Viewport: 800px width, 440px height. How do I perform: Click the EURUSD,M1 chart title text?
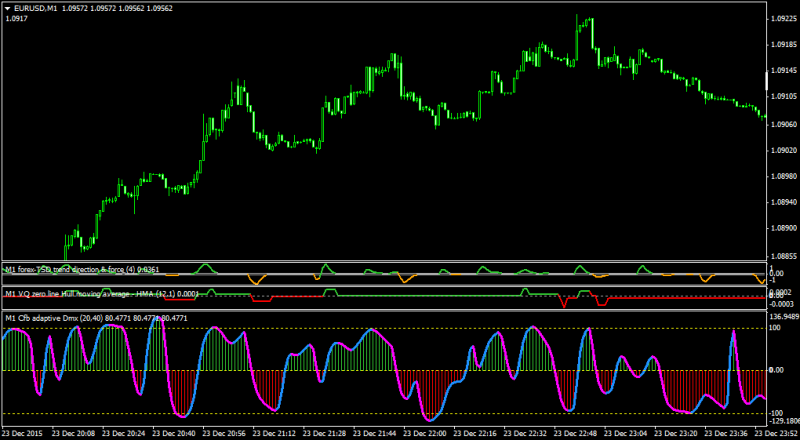(30, 8)
